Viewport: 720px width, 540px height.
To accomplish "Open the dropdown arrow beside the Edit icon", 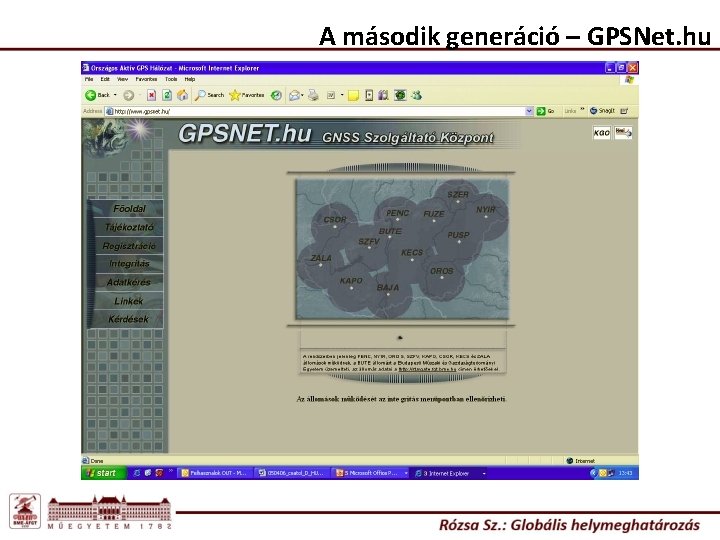I will [342, 96].
